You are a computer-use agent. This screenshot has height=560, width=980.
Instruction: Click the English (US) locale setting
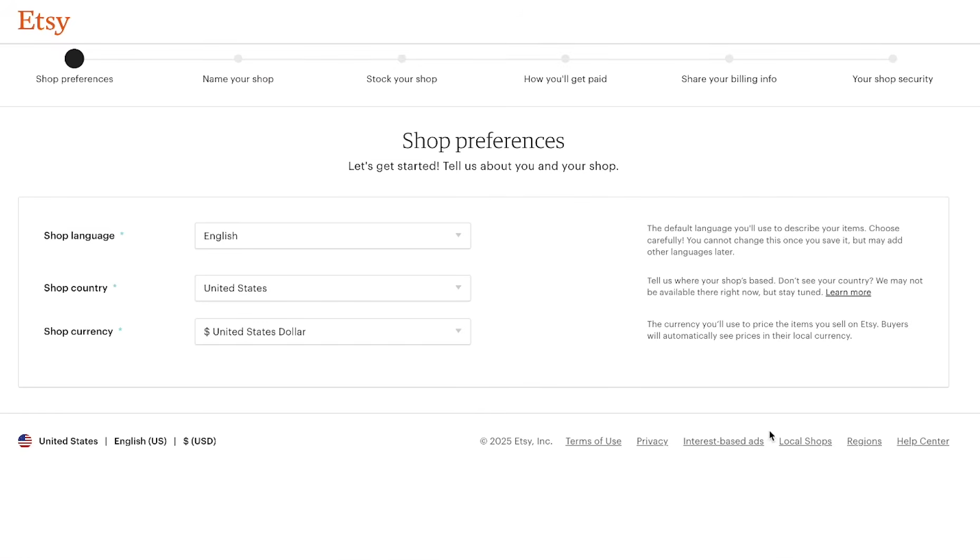(x=140, y=441)
